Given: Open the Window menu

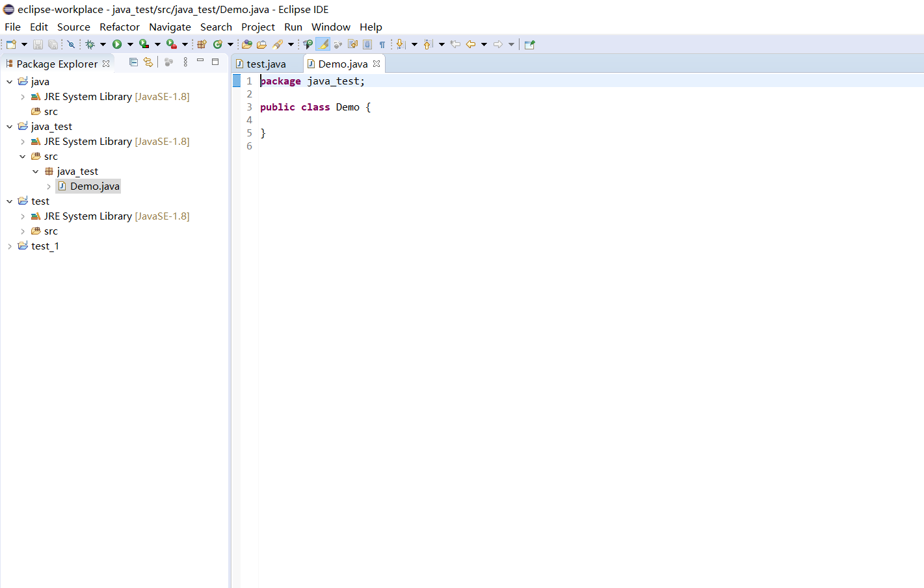Looking at the screenshot, I should click(331, 27).
